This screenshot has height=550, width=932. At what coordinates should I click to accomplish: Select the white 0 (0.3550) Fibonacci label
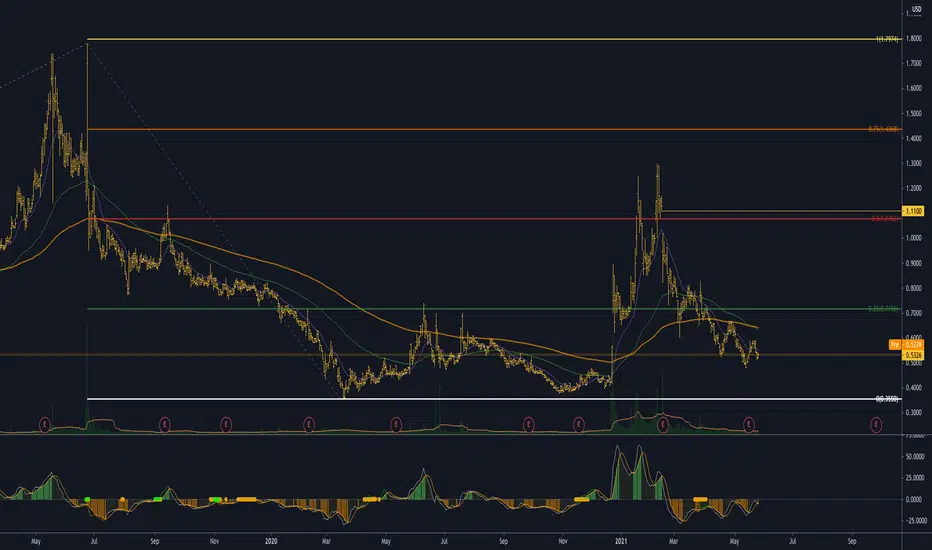coord(887,399)
